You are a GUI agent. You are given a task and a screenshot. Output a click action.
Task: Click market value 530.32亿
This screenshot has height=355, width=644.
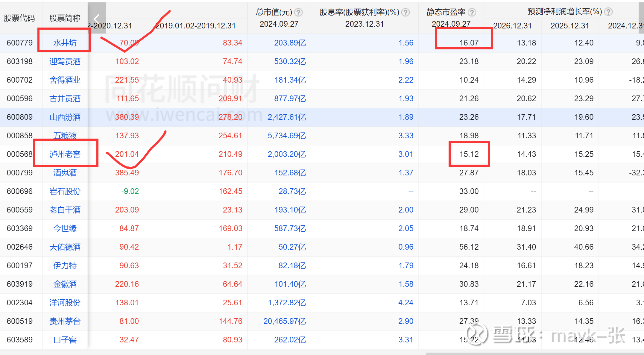click(290, 61)
